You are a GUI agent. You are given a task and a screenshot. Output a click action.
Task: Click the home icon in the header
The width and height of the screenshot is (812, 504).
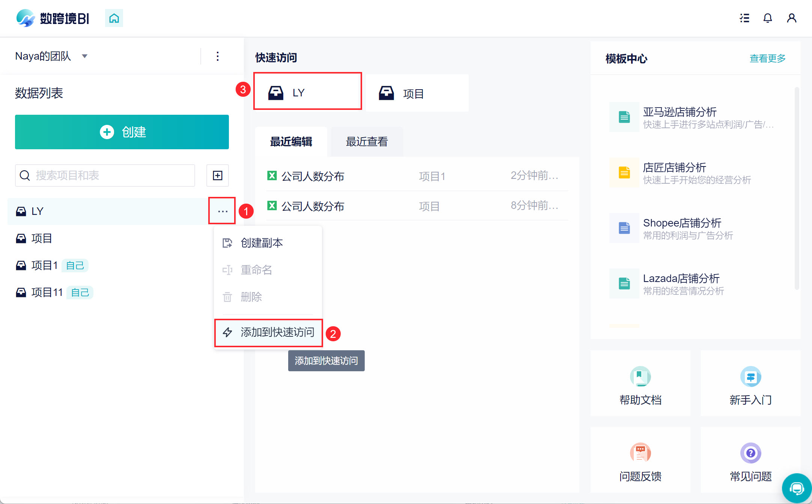tap(114, 18)
